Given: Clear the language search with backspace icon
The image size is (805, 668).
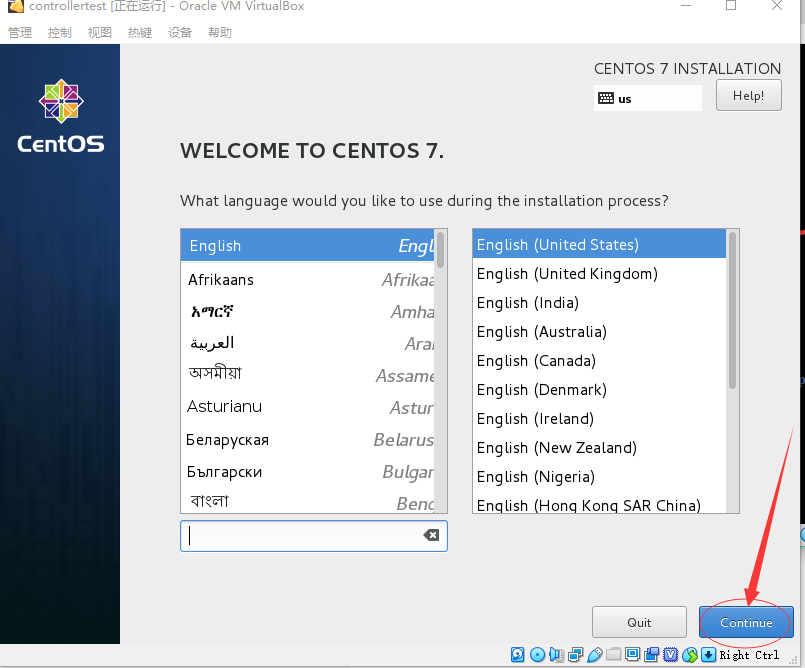Looking at the screenshot, I should (x=431, y=536).
